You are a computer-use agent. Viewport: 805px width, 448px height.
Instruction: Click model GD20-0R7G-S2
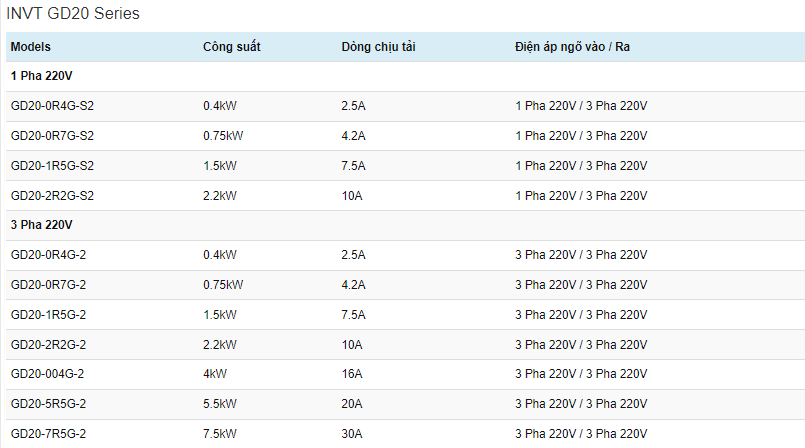(52, 136)
